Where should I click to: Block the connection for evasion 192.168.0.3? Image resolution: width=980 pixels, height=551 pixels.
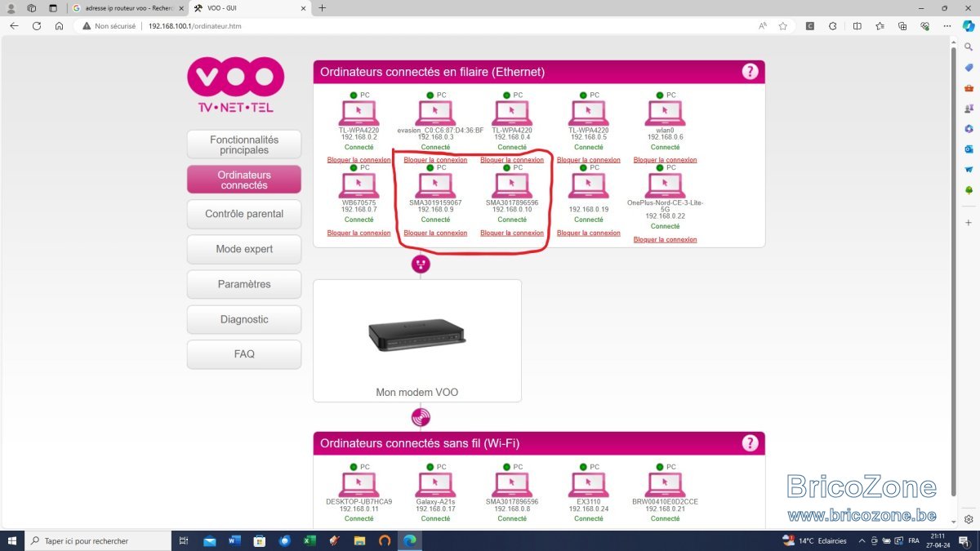435,160
